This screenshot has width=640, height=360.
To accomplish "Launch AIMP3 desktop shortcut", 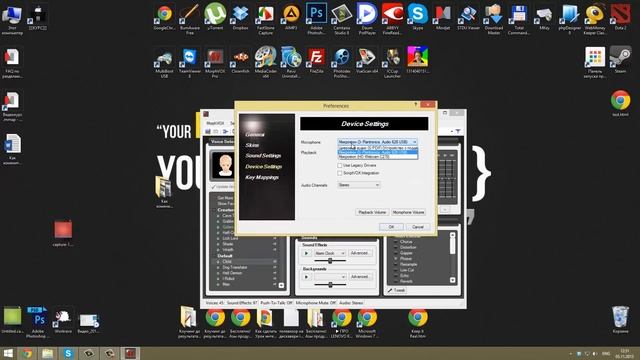I will pos(291,17).
